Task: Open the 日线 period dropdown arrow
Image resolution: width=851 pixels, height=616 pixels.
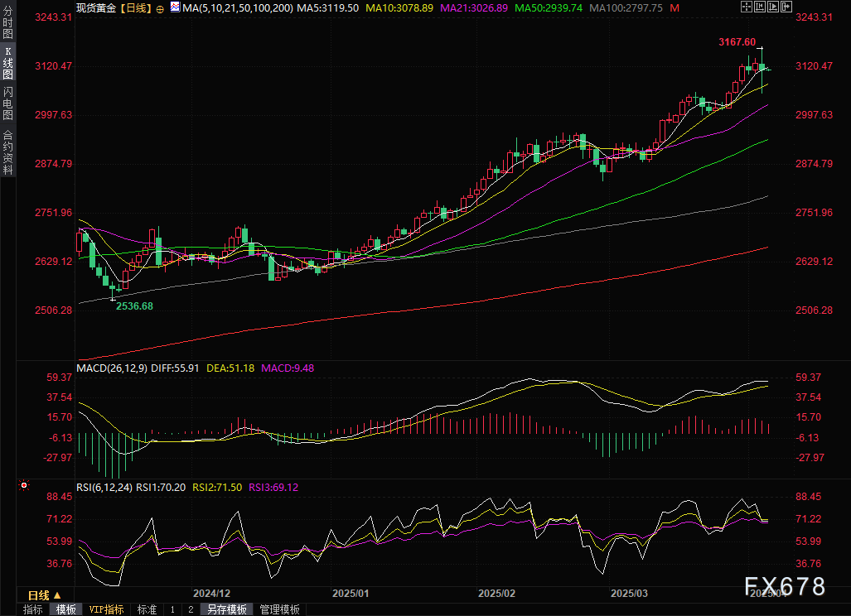Action: click(x=57, y=595)
